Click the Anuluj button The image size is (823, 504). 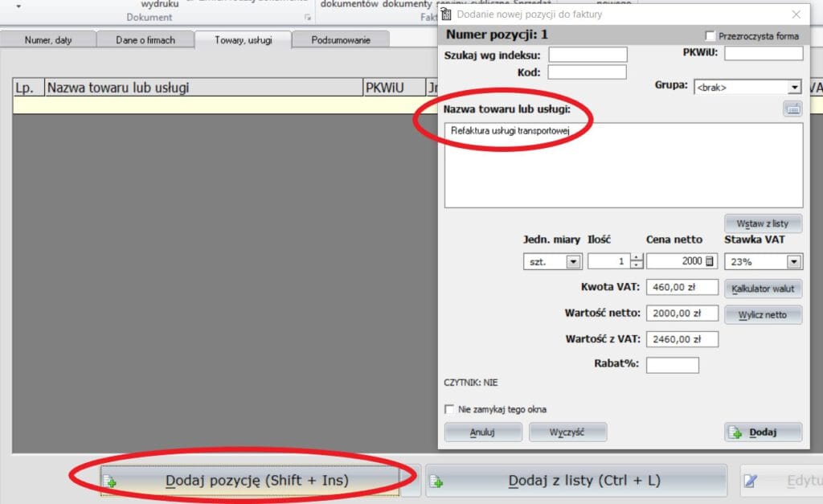tap(483, 432)
